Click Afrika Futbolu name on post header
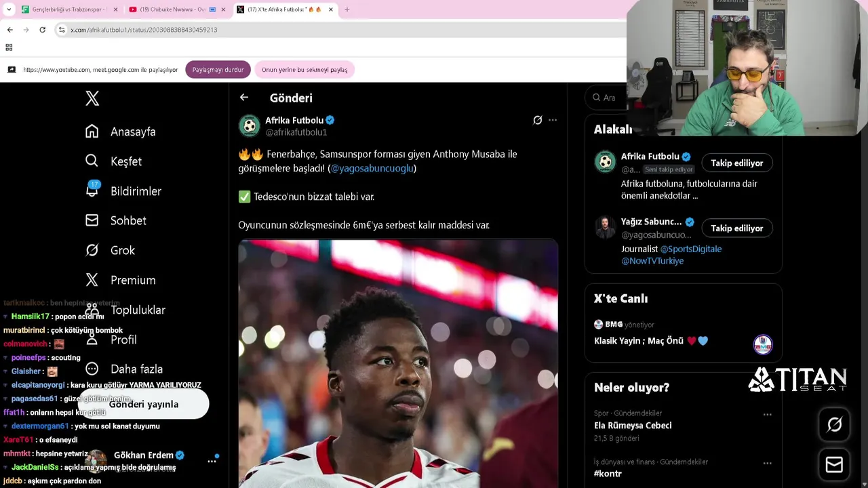Screen dimensions: 868x488 (x=294, y=120)
